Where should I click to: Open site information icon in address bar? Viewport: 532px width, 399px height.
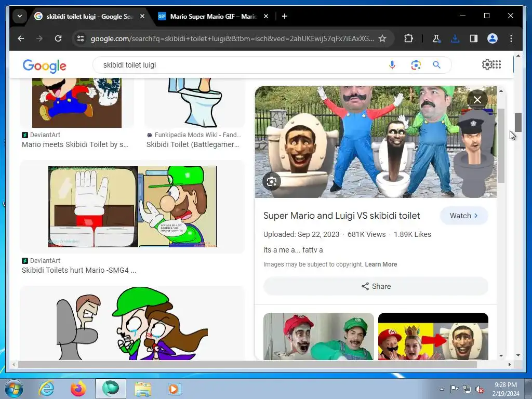[81, 38]
